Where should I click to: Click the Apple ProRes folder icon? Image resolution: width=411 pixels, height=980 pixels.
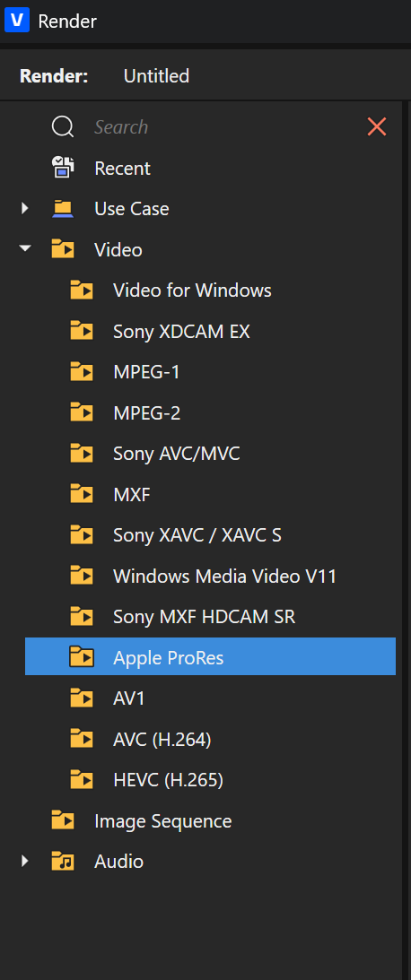click(x=82, y=656)
